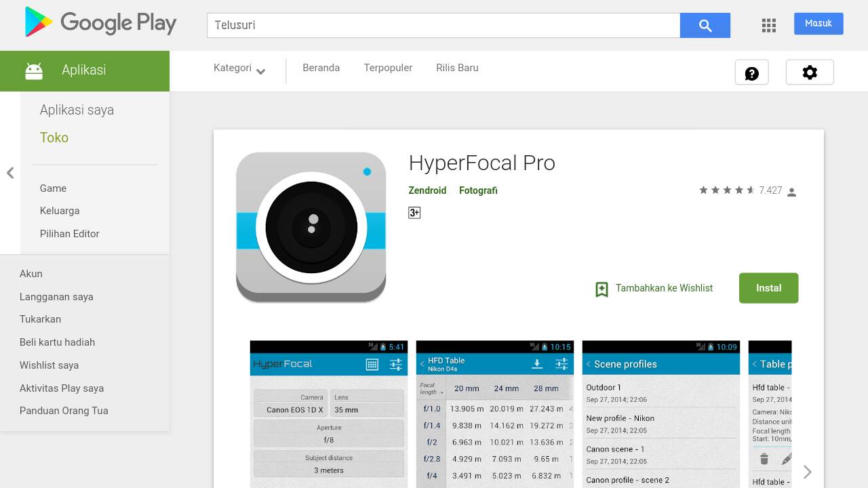Screen dimensions: 868x488
Task: Click Tambahkan ke Wishlist
Action: (664, 288)
